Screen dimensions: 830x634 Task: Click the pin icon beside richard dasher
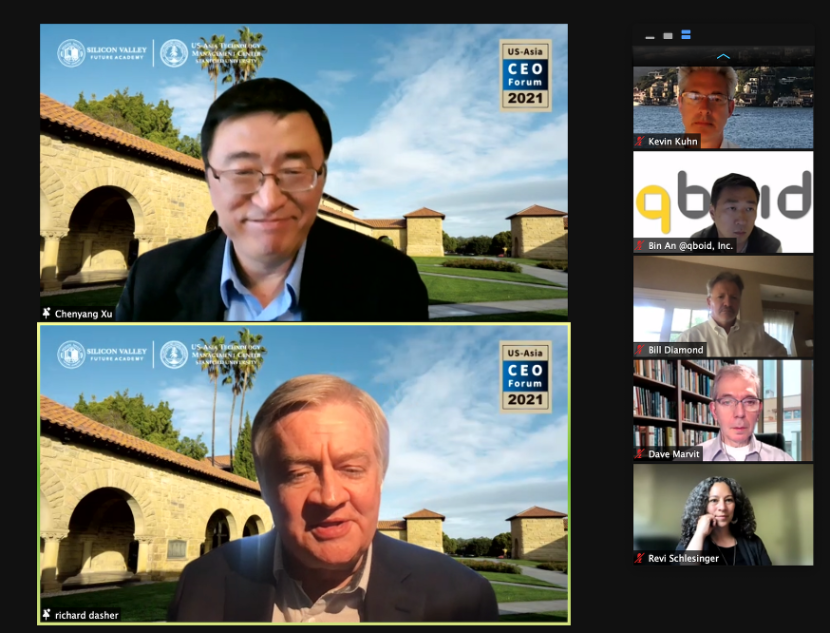(47, 614)
